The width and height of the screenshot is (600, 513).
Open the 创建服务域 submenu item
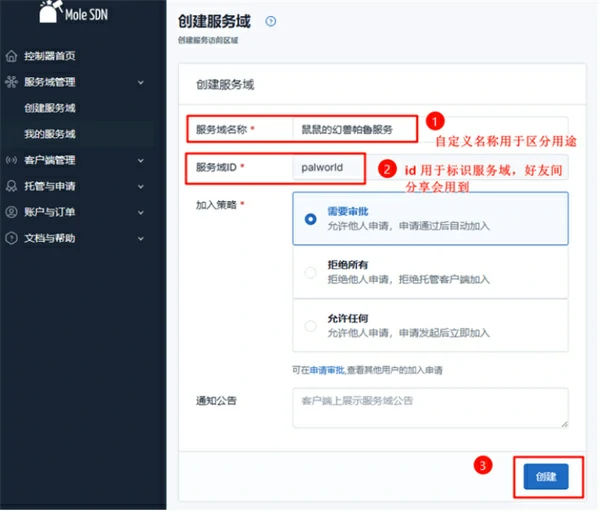pyautogui.click(x=50, y=108)
